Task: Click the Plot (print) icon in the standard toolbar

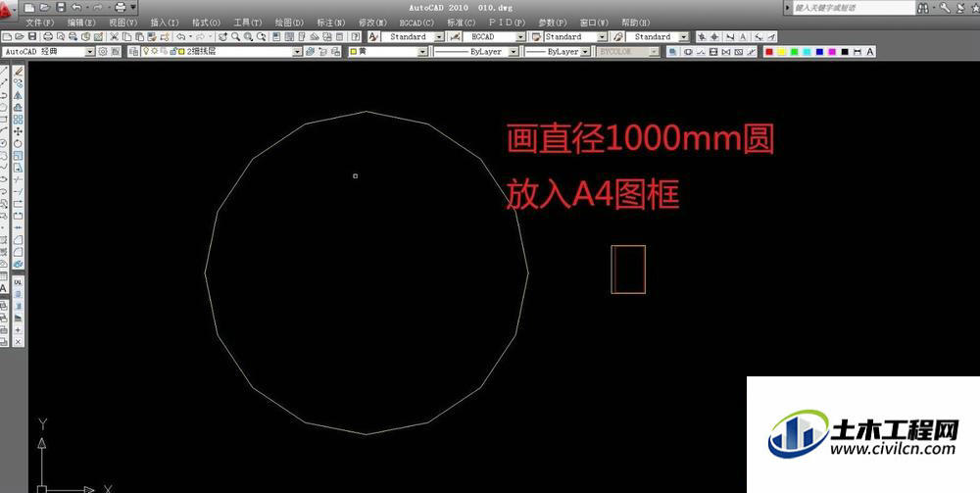Action: tap(48, 37)
